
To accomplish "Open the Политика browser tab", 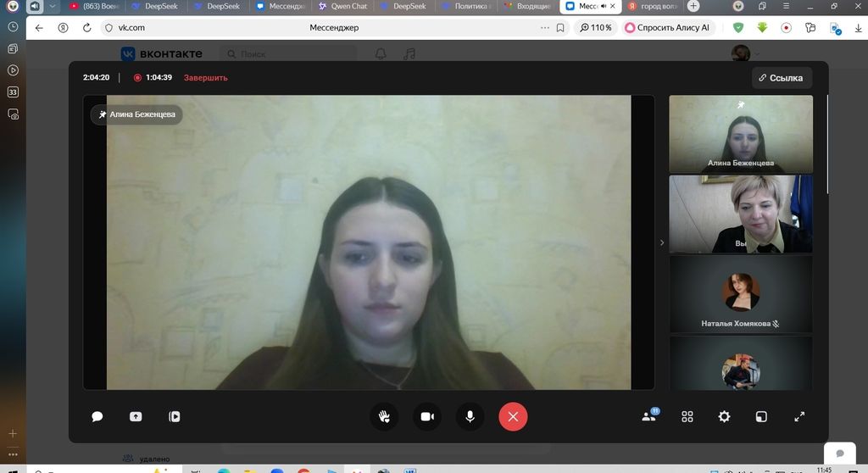I will pyautogui.click(x=466, y=6).
